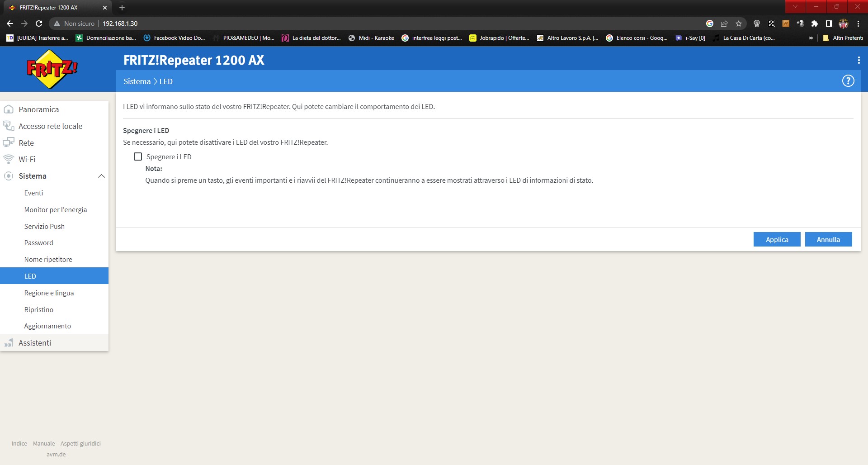This screenshot has height=465, width=868.
Task: Click the Google account icon in address bar
Action: [710, 24]
